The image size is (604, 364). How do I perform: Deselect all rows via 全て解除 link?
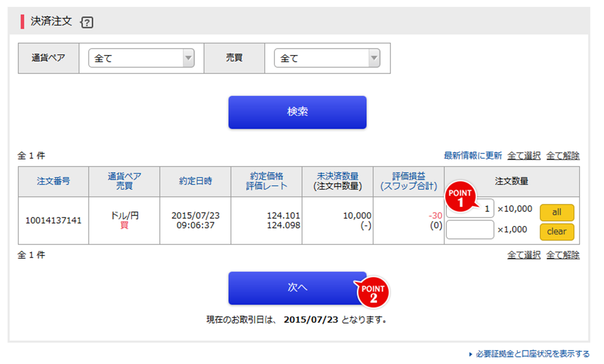click(563, 155)
